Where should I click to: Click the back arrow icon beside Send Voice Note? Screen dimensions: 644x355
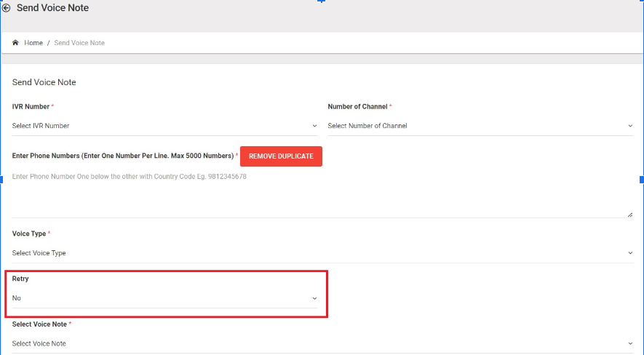click(6, 8)
